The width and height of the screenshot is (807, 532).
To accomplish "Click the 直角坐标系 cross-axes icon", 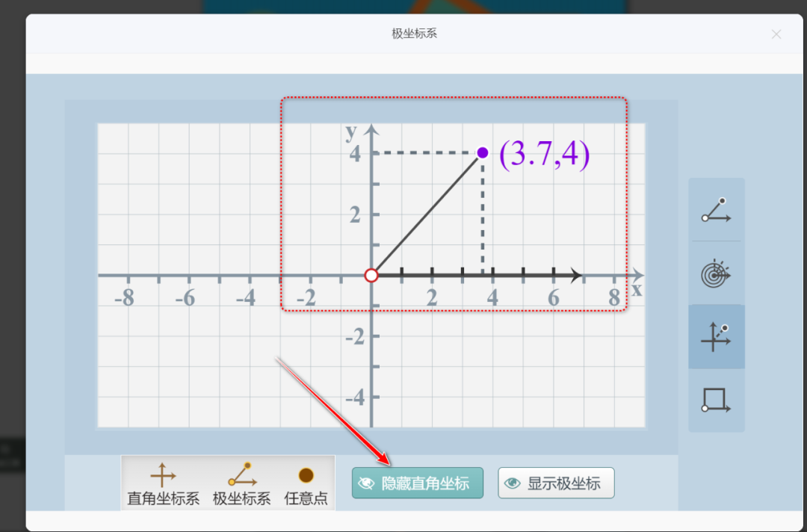I will [164, 472].
